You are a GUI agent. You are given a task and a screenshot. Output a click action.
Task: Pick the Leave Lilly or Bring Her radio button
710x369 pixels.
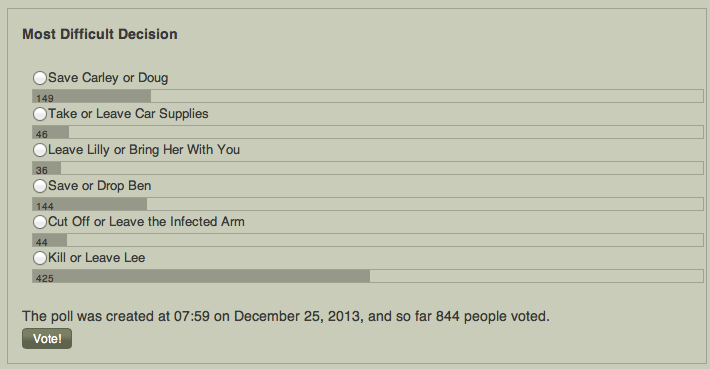click(x=40, y=150)
